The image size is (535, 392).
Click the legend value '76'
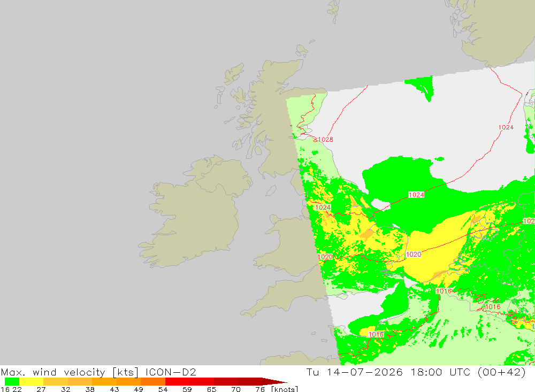pos(260,389)
